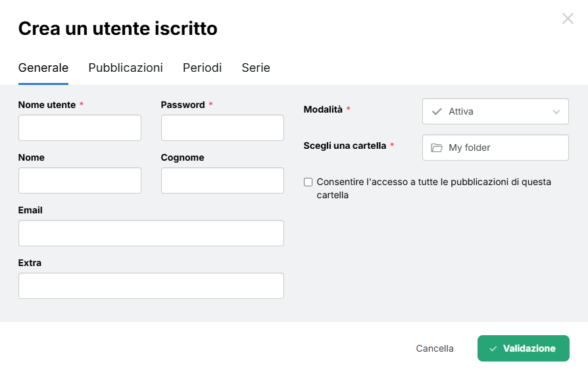Click the 'Modalità' label
The image size is (588, 376).
323,109
